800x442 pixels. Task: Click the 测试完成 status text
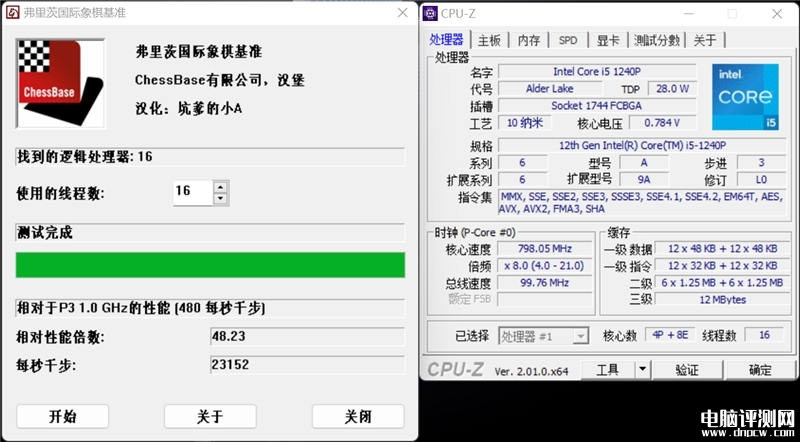pyautogui.click(x=45, y=233)
